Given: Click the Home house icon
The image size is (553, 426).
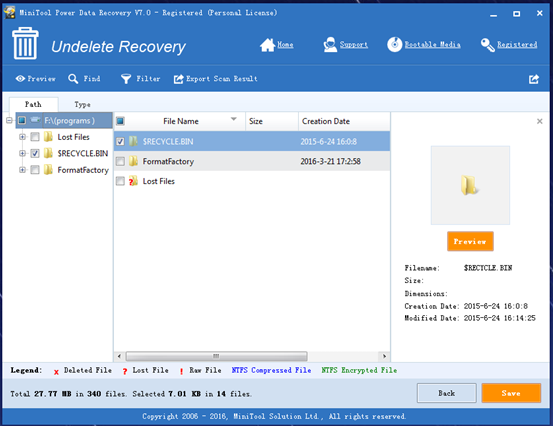Looking at the screenshot, I should click(x=267, y=45).
